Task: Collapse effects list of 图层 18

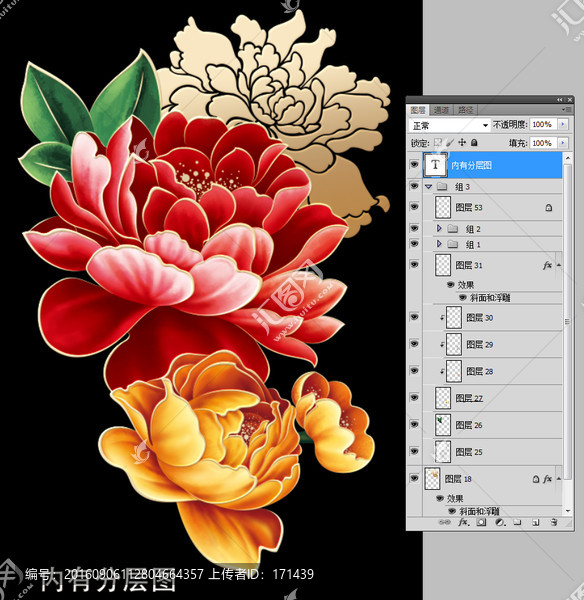Action: [x=559, y=479]
